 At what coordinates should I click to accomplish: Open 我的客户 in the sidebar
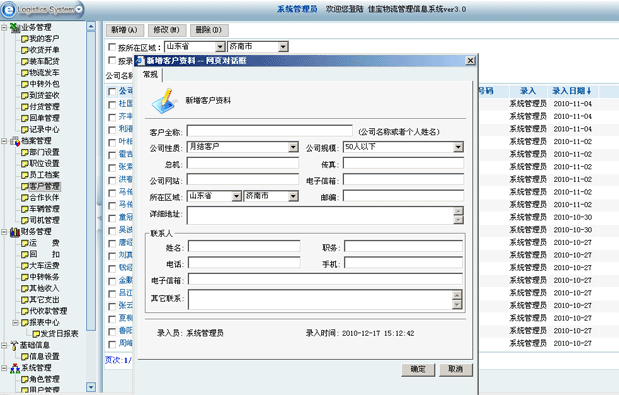click(x=44, y=39)
